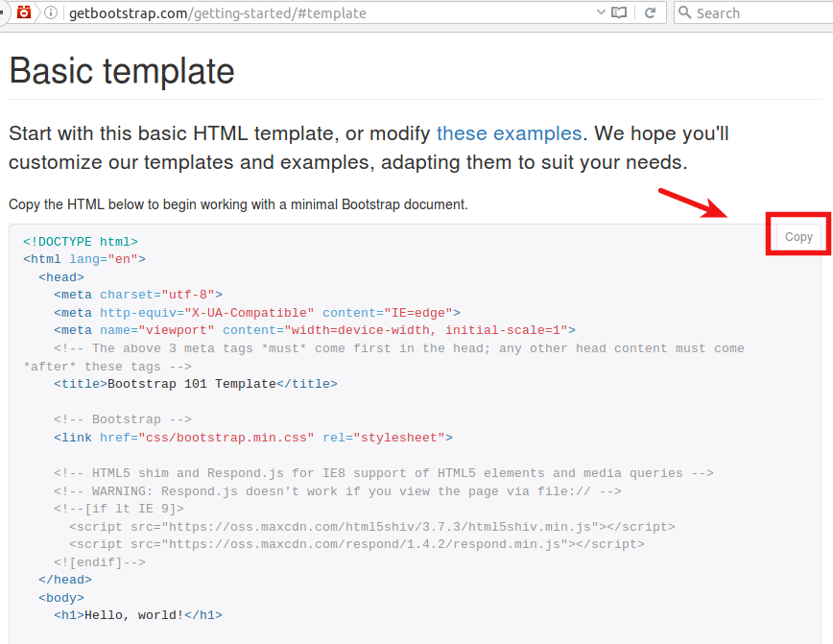The height and width of the screenshot is (644, 833).
Task: Click the "Basic template" heading
Action: 122,71
